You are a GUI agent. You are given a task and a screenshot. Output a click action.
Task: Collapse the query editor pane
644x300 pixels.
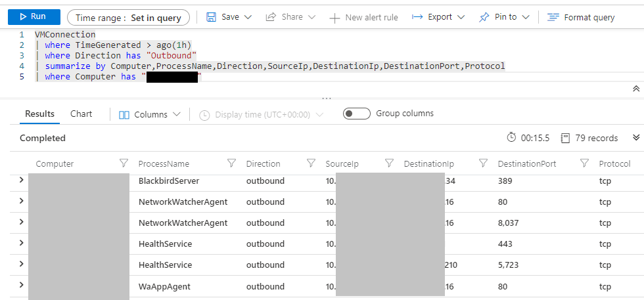(635, 89)
